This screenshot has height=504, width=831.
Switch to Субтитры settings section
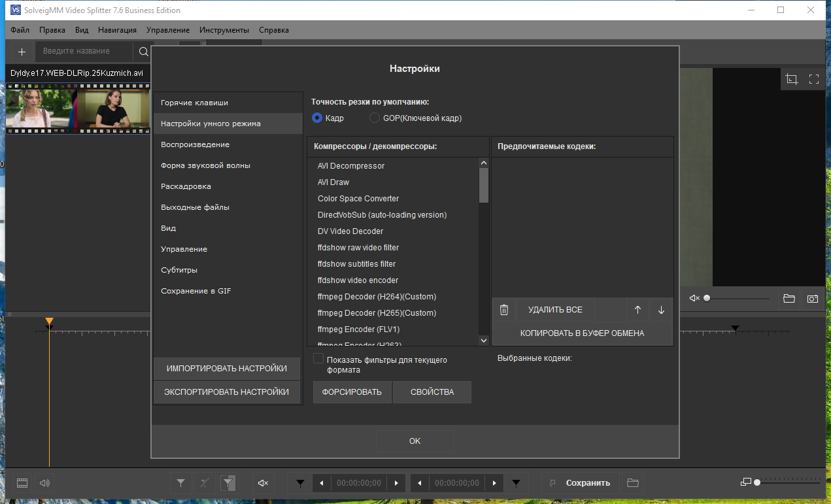tap(228, 270)
